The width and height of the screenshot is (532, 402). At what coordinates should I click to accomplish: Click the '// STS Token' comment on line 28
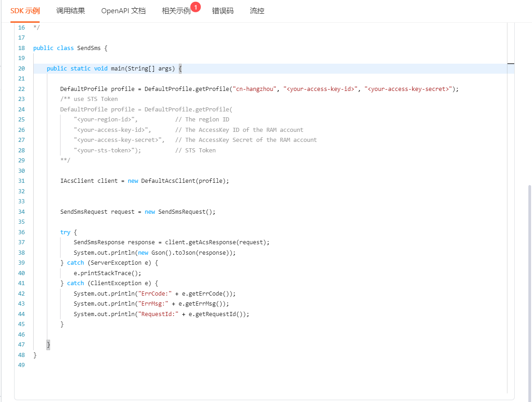[195, 151]
